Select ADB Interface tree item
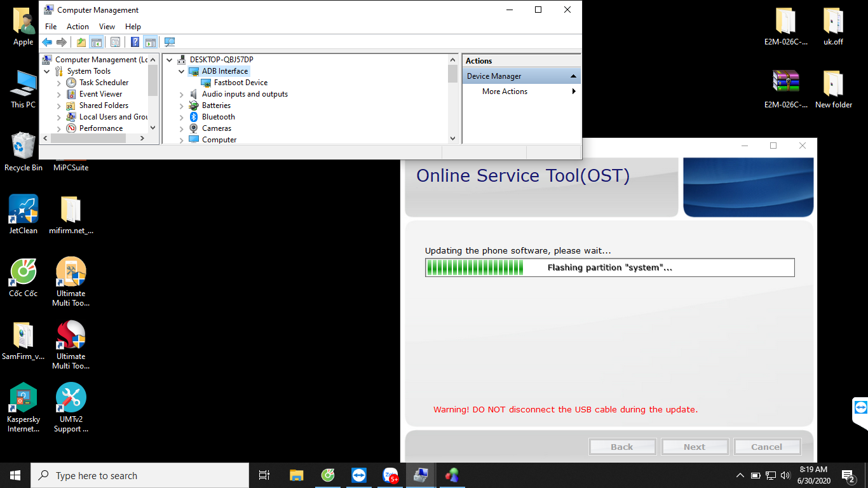 point(224,71)
